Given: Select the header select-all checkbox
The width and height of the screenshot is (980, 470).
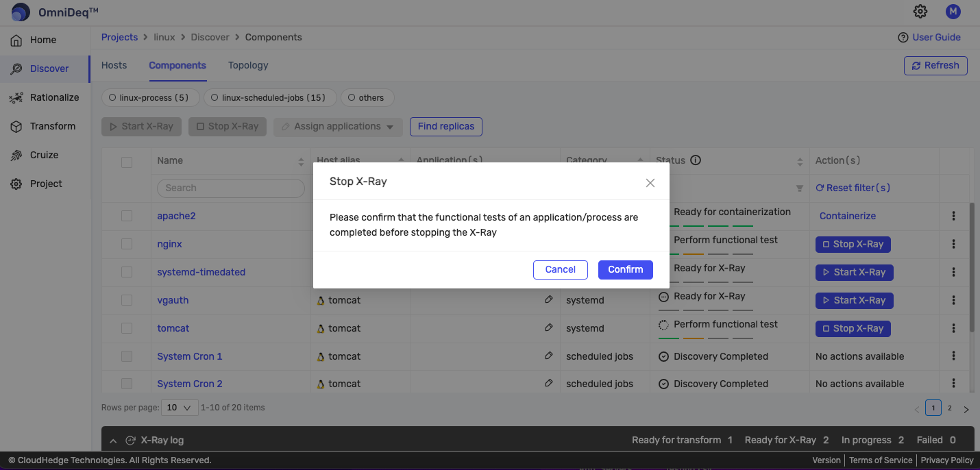Looking at the screenshot, I should tap(127, 162).
